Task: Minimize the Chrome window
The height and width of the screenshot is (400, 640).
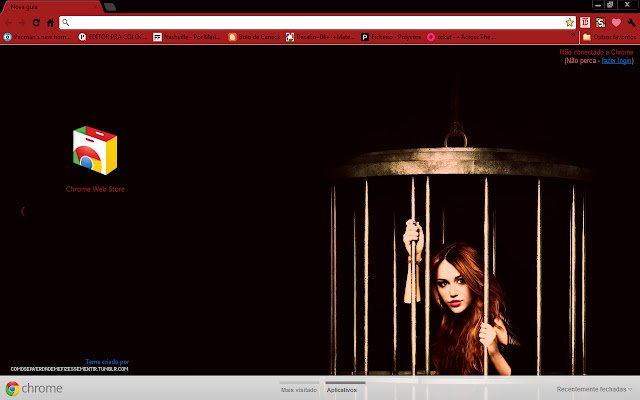Action: coord(598,5)
